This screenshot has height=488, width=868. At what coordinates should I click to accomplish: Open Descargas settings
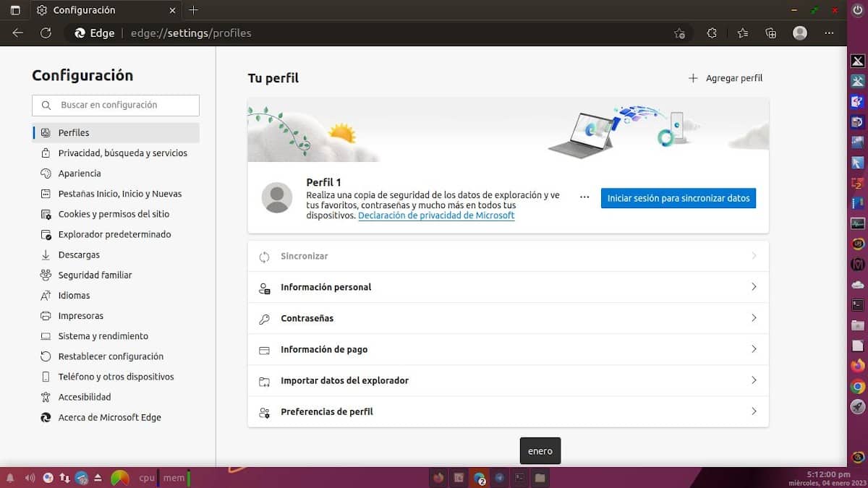[116, 254]
